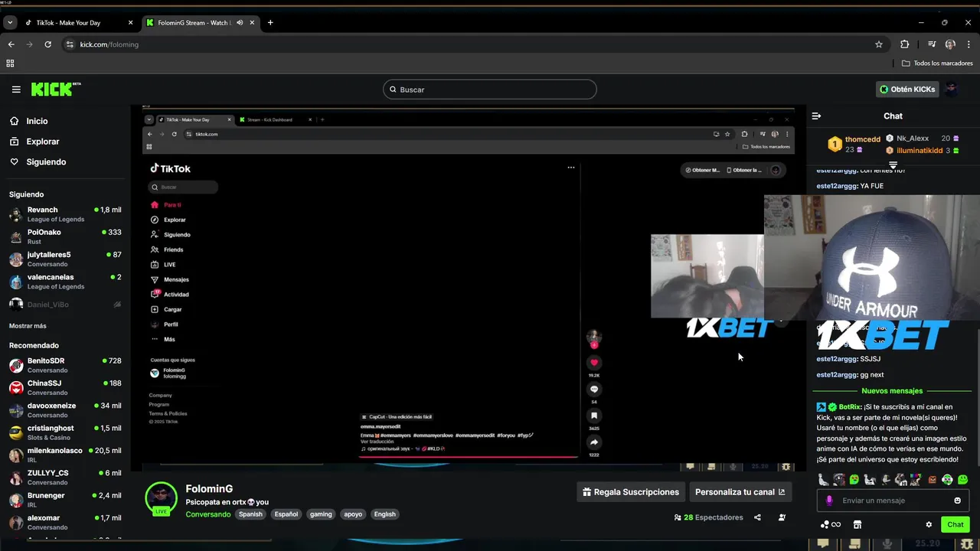Click the English tag
Screen dimensions: 980x551
(x=384, y=514)
